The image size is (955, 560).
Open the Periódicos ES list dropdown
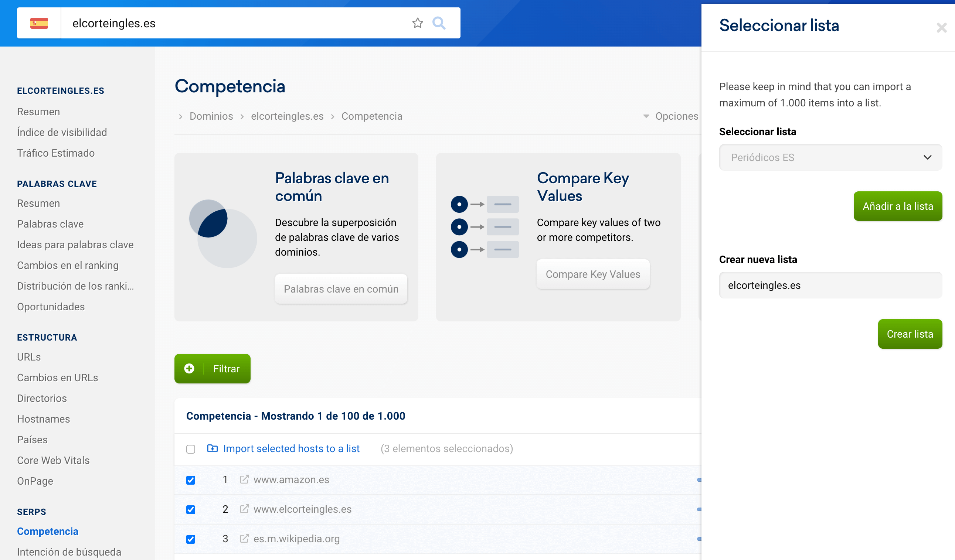click(830, 157)
